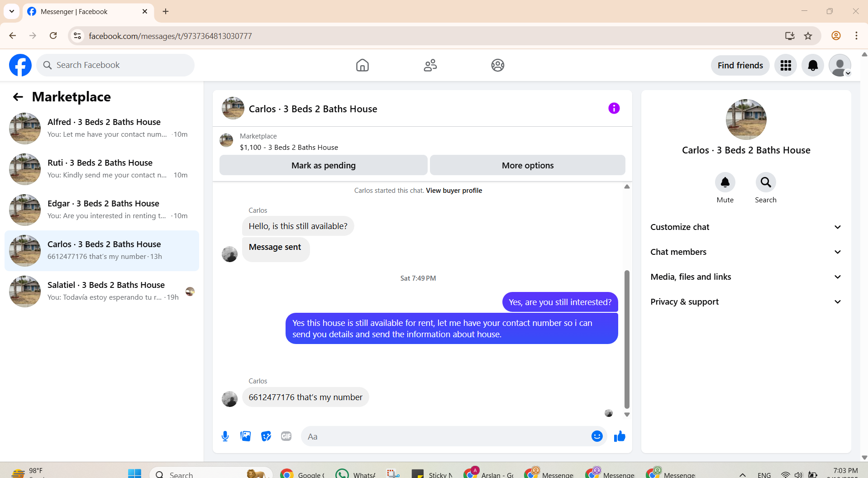
Task: View site information icon in address bar
Action: [77, 36]
